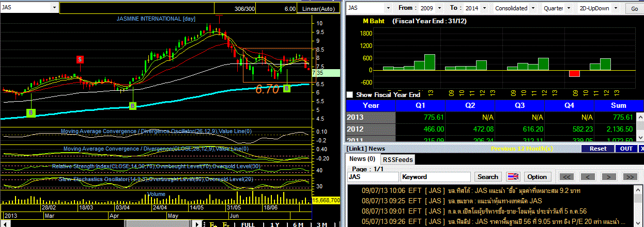Click the Year column header
Image resolution: width=644 pixels, height=227 pixels.
[371, 105]
